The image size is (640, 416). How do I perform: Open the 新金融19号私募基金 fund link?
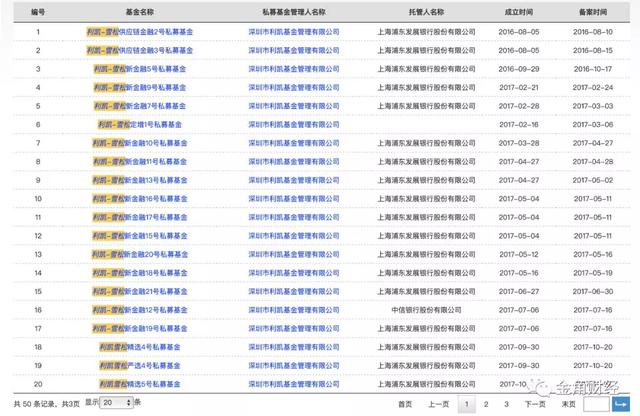pos(140,329)
